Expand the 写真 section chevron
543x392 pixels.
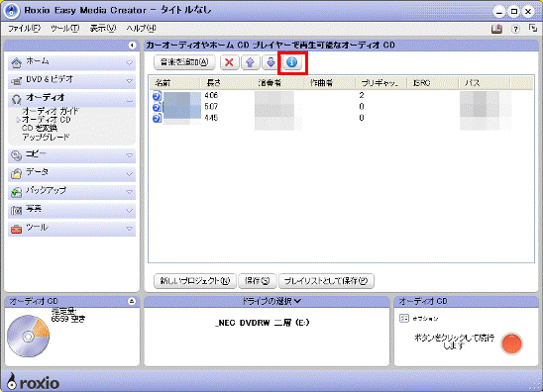(x=129, y=211)
